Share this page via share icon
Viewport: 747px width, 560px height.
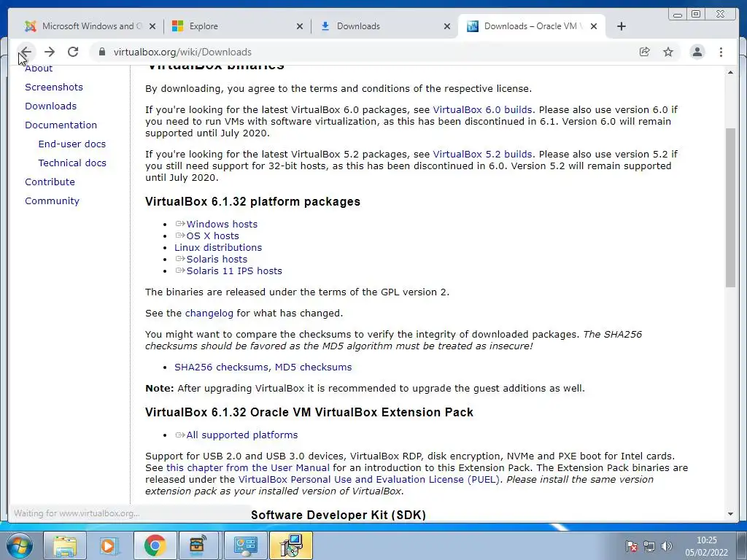pos(645,52)
